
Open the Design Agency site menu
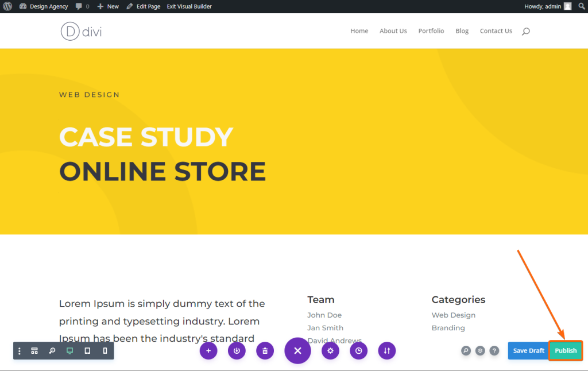[44, 6]
